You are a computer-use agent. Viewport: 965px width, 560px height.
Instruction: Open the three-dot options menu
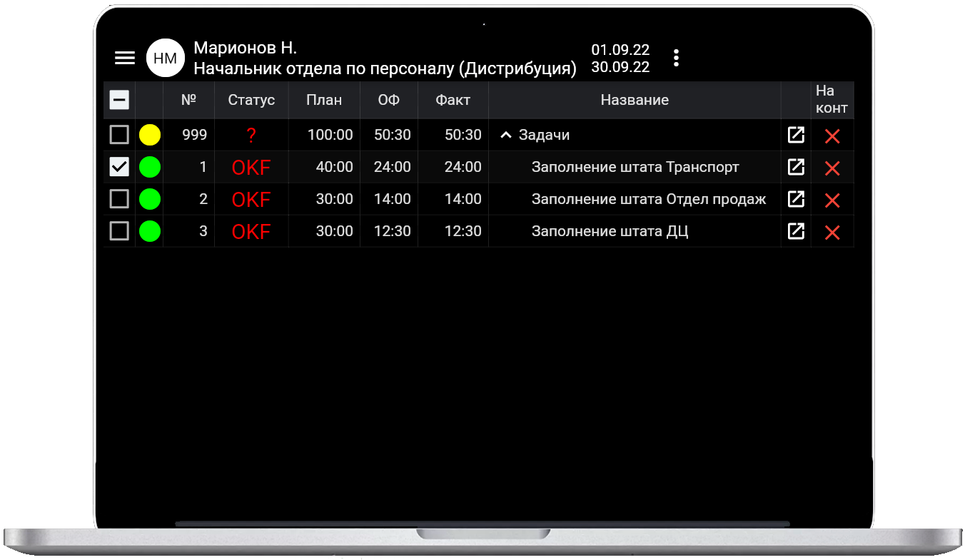pyautogui.click(x=676, y=58)
